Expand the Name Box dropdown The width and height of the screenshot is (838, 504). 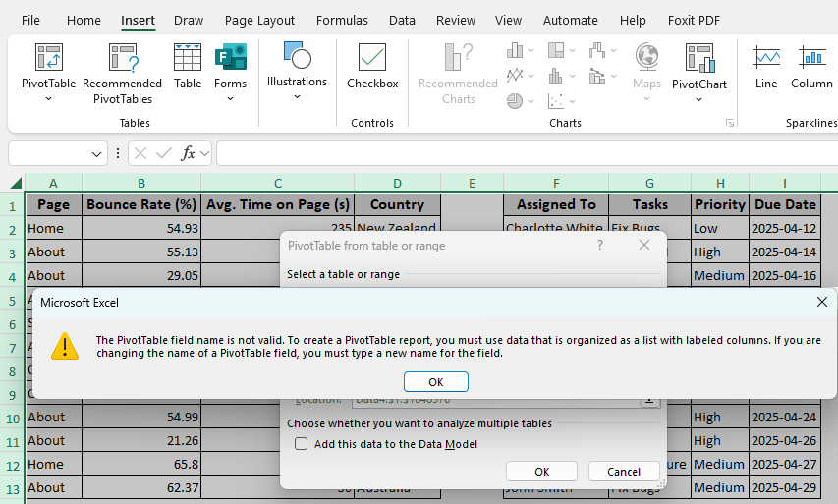point(97,154)
